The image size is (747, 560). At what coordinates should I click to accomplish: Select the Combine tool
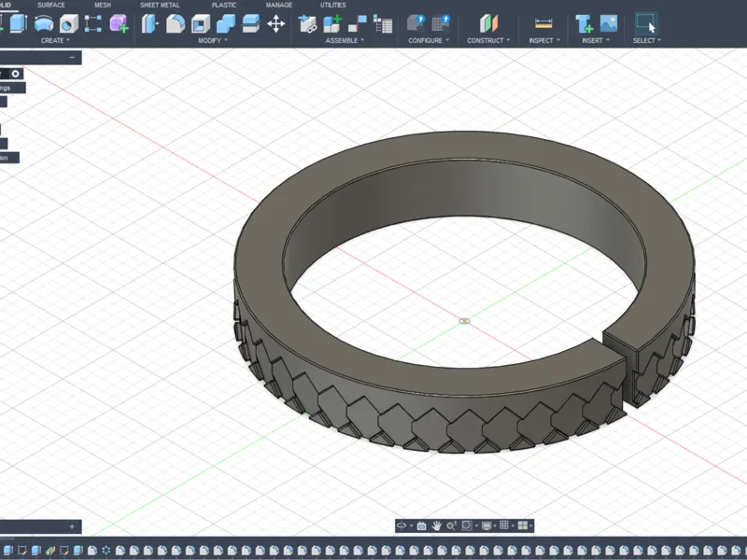pyautogui.click(x=226, y=23)
